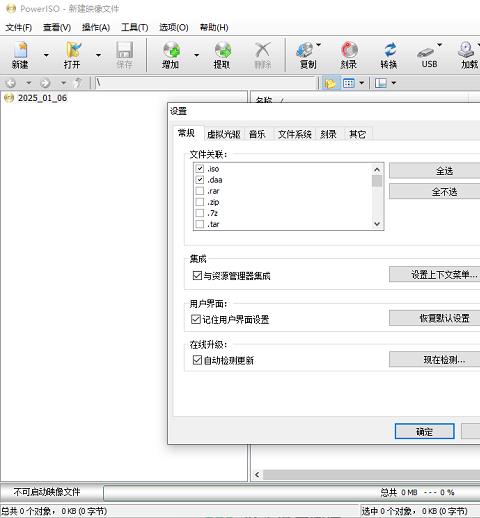Check the .tar file association
Screen dimensions: 480x518
pos(200,224)
